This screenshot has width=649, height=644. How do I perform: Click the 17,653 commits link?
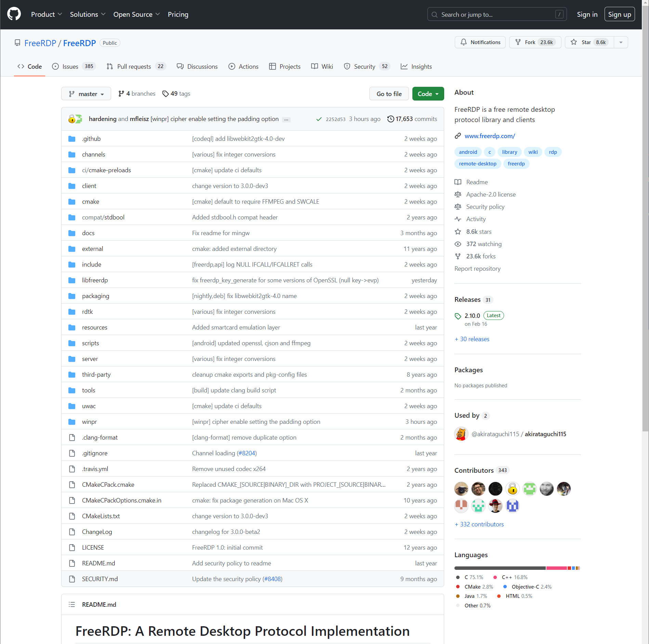click(x=416, y=119)
